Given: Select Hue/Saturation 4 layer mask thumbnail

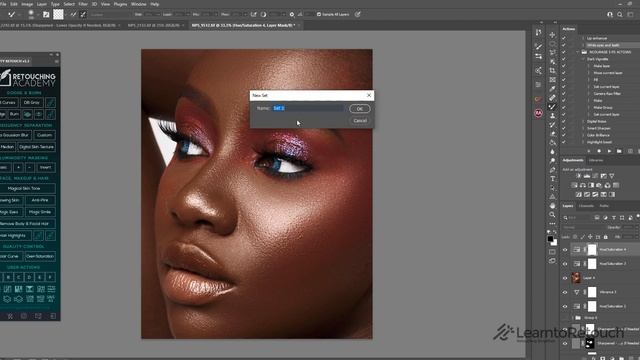Looking at the screenshot, I should click(x=592, y=250).
